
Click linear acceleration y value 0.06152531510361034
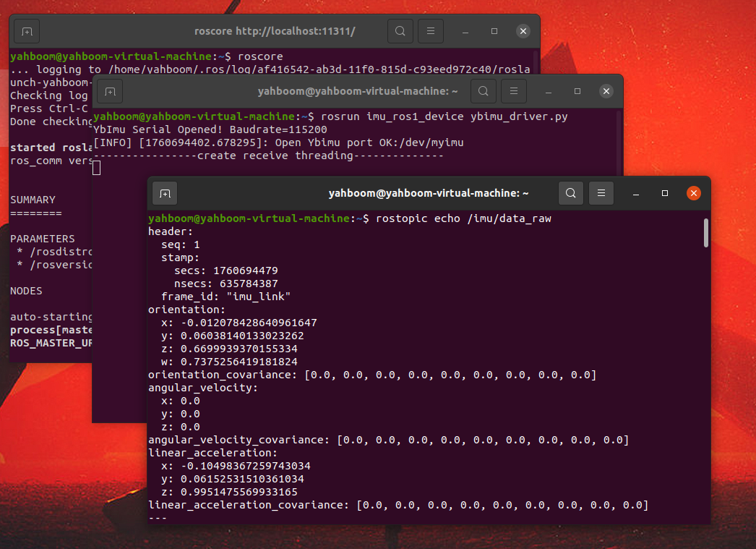click(242, 479)
